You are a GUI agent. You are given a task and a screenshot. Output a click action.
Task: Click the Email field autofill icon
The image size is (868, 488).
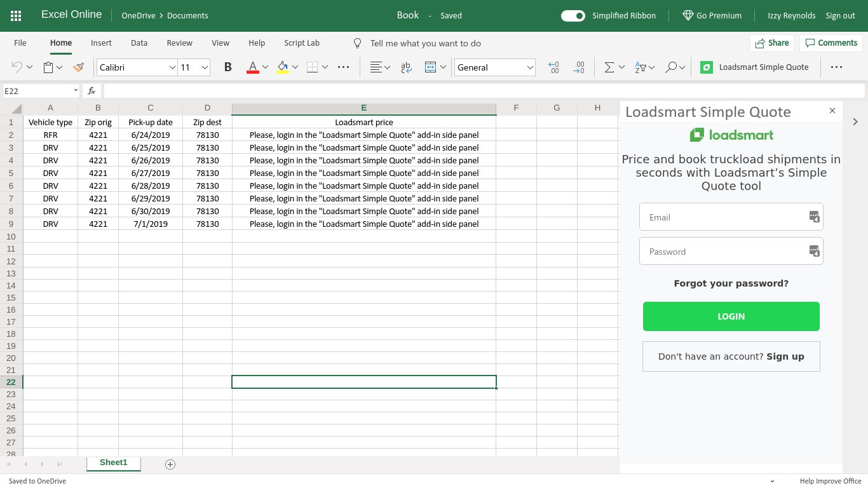814,217
